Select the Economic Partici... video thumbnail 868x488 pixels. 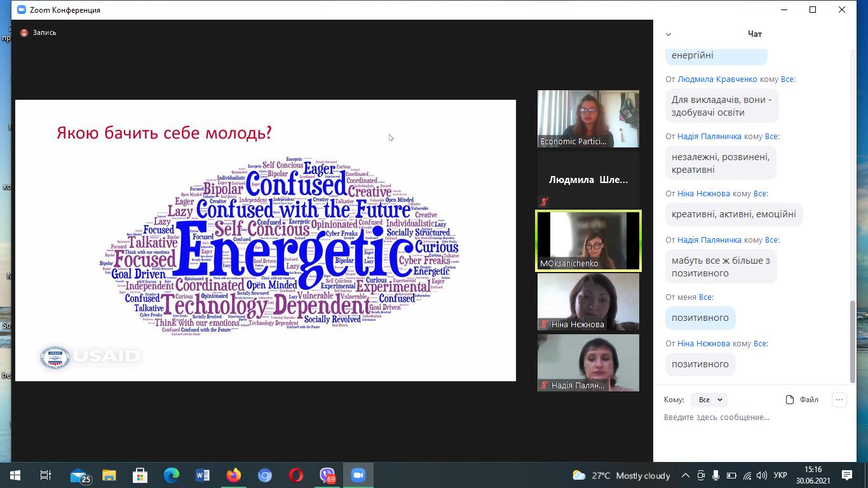point(588,119)
